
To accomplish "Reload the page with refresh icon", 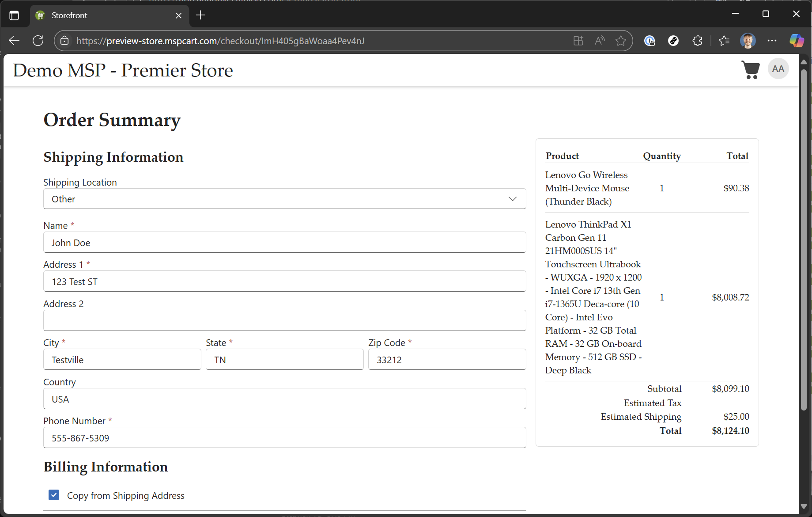I will coord(38,41).
